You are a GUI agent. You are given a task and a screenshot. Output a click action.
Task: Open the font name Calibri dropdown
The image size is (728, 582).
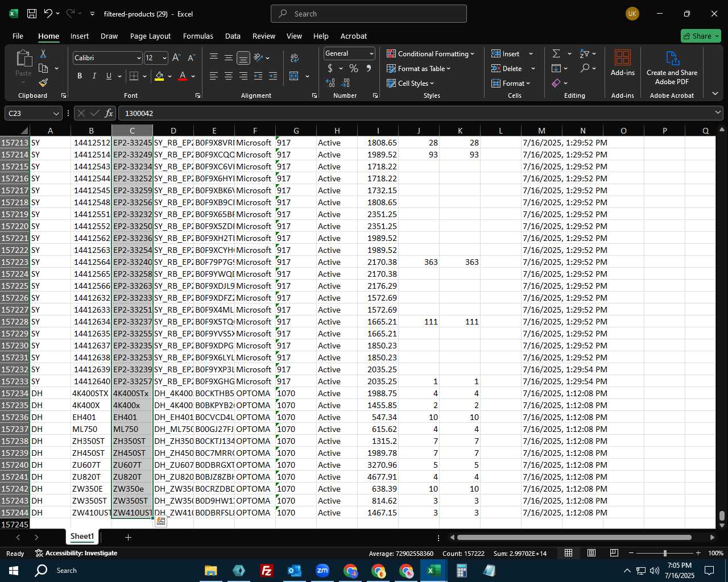tap(139, 58)
